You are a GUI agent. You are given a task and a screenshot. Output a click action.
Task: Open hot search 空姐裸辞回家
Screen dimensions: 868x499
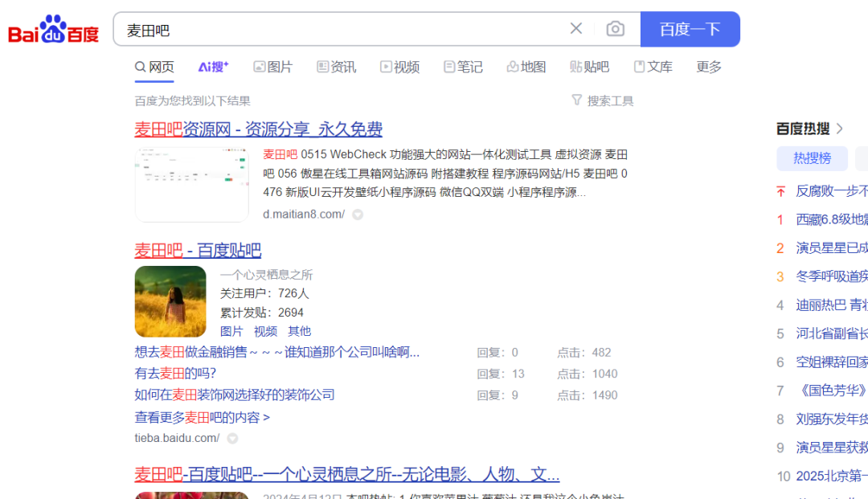[x=832, y=362]
